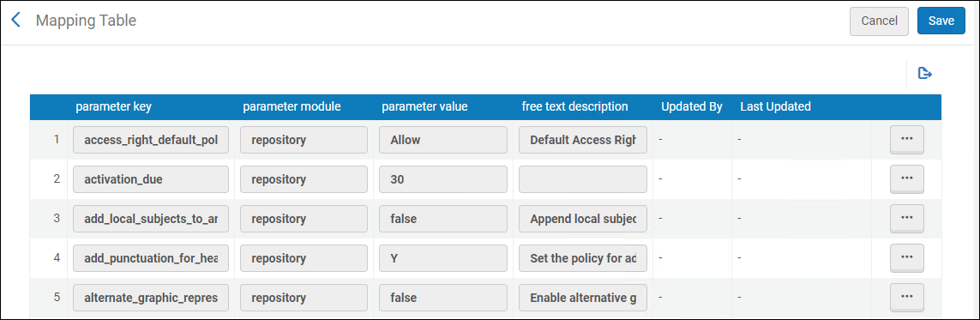
Task: Click the Enable alternative g description field
Action: tap(583, 298)
